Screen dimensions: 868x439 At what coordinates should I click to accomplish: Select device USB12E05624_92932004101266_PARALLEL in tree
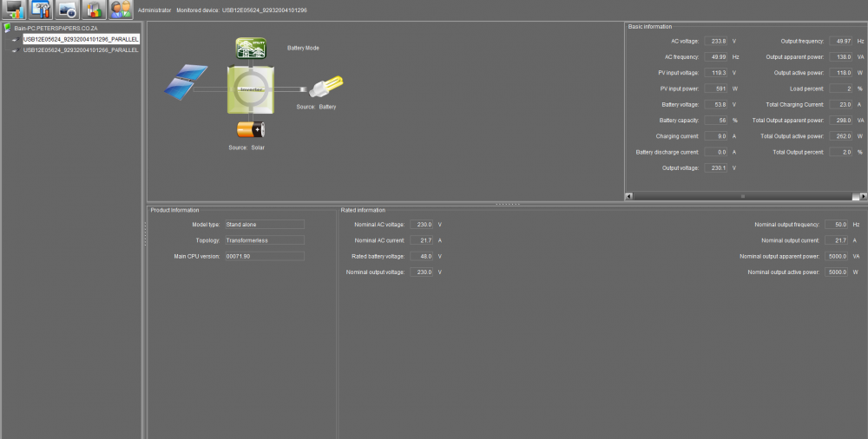(81, 49)
